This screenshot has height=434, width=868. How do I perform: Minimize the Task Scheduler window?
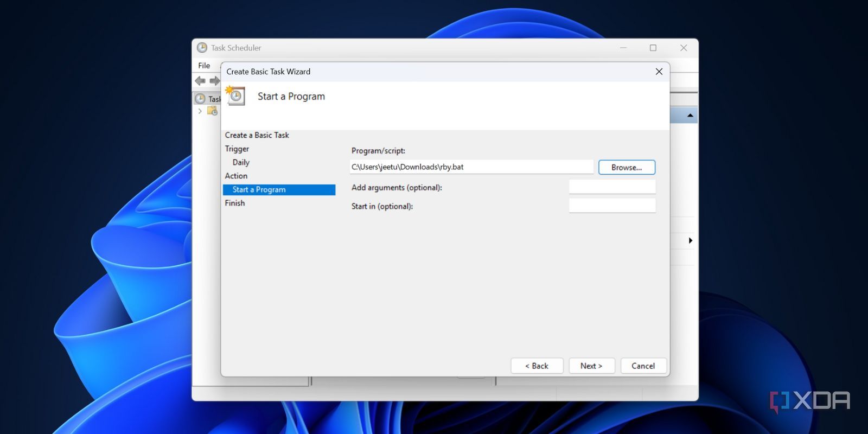[623, 48]
